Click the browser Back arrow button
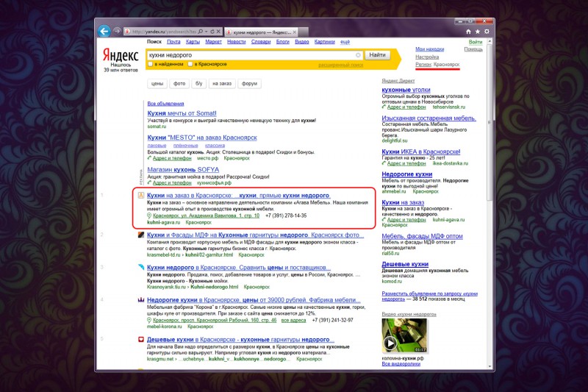This screenshot has width=588, height=392. 104,31
